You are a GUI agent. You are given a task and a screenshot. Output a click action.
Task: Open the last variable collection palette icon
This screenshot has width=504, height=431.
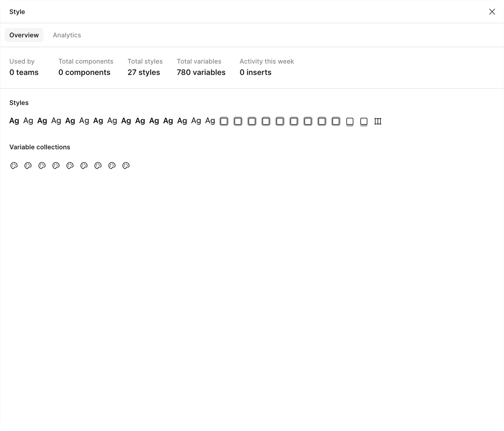(126, 165)
